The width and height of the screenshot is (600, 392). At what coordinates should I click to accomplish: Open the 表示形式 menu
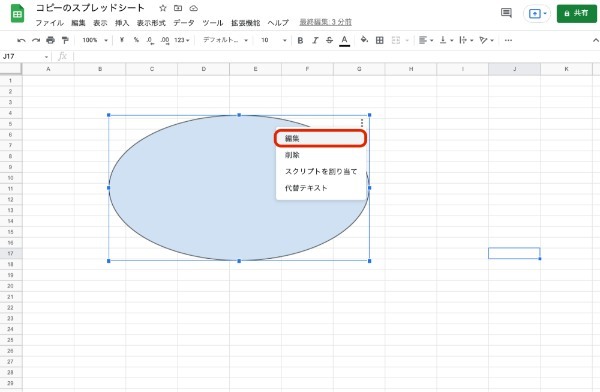(x=151, y=23)
